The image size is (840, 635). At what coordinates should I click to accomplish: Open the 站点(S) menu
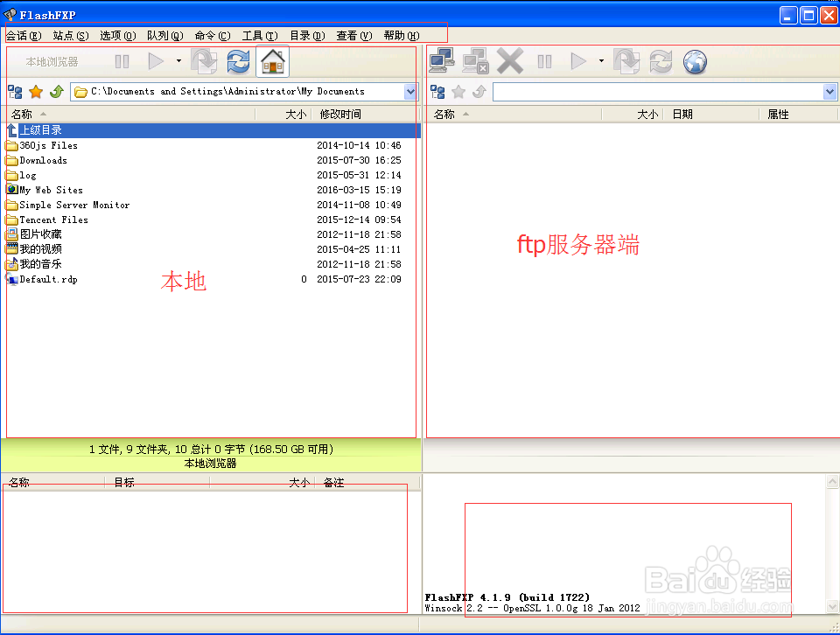[x=71, y=35]
